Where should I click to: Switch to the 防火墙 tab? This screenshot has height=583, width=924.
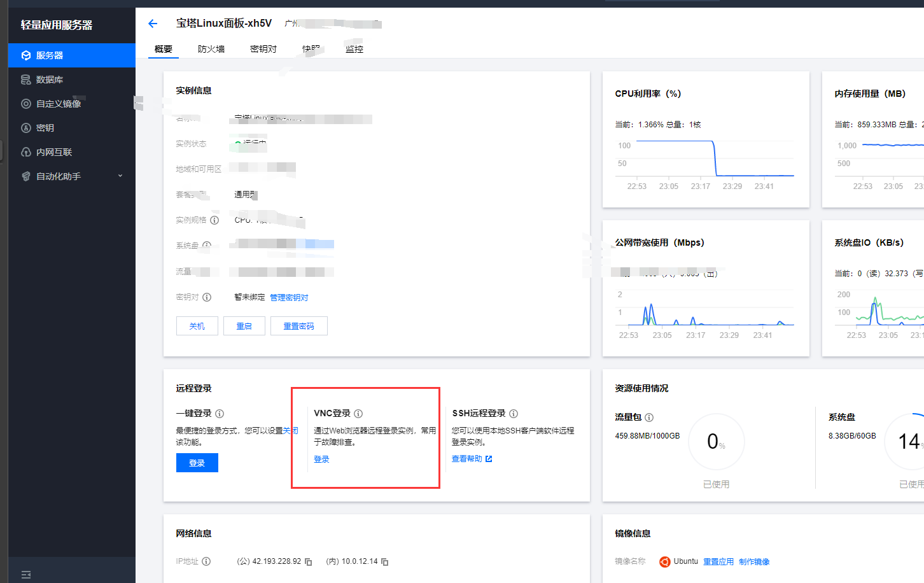tap(211, 49)
